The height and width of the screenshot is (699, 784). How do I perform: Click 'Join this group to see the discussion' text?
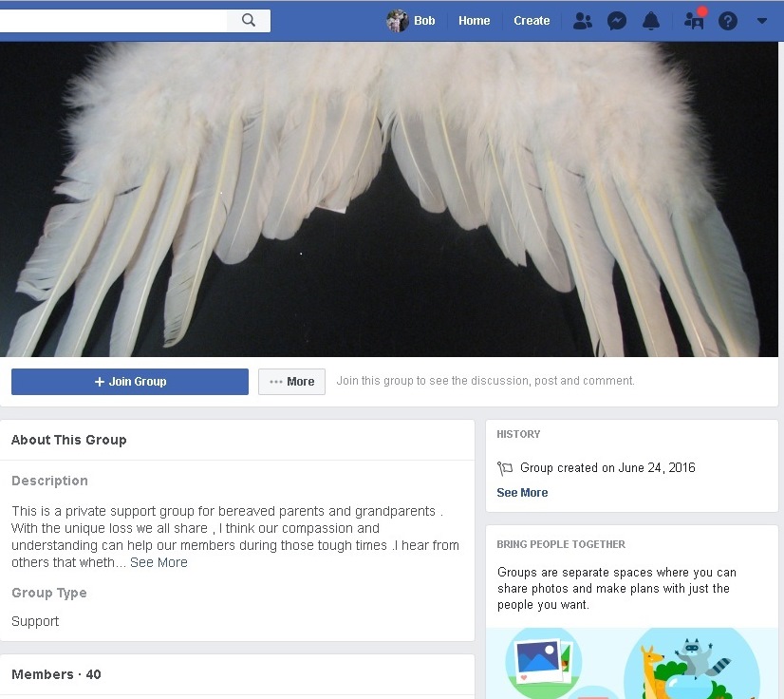[x=486, y=381]
